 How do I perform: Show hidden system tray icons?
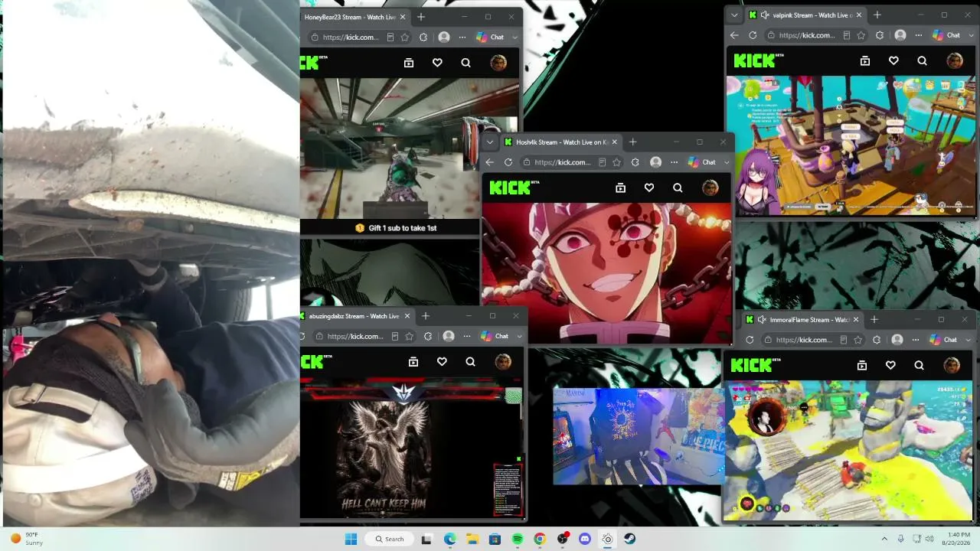pyautogui.click(x=884, y=539)
